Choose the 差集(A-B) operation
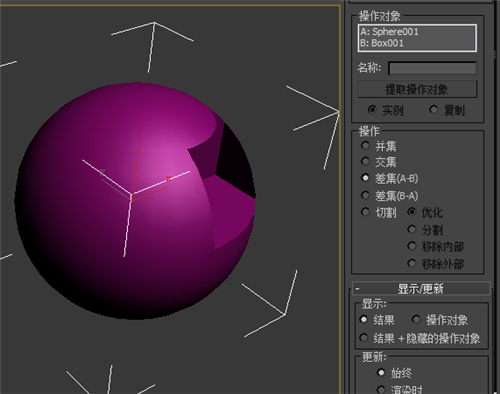The image size is (500, 394). click(x=365, y=178)
